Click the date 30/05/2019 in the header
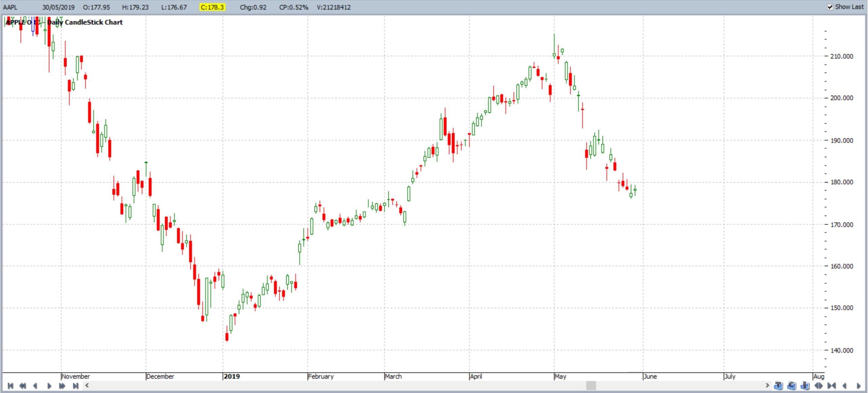This screenshot has height=393, width=868. click(x=58, y=7)
